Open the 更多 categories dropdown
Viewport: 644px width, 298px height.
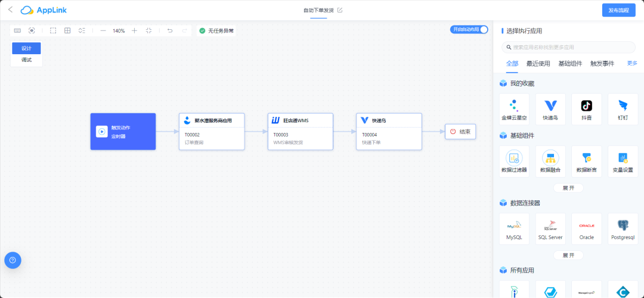pyautogui.click(x=632, y=63)
